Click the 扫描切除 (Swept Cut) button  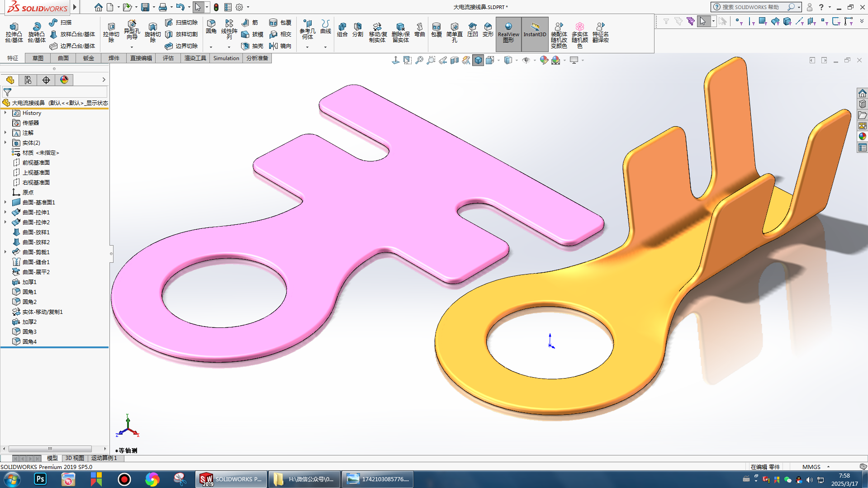(x=181, y=22)
